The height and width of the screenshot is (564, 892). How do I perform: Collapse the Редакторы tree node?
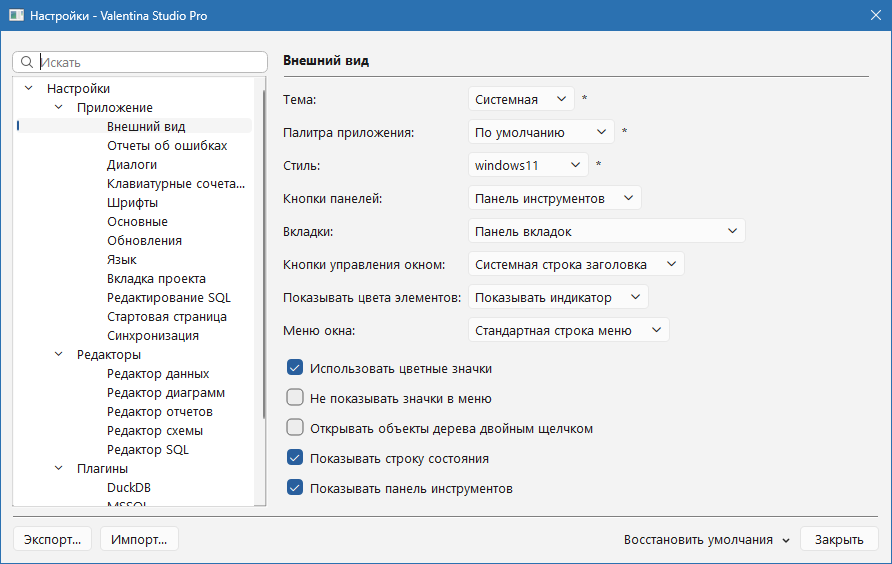pyautogui.click(x=59, y=354)
